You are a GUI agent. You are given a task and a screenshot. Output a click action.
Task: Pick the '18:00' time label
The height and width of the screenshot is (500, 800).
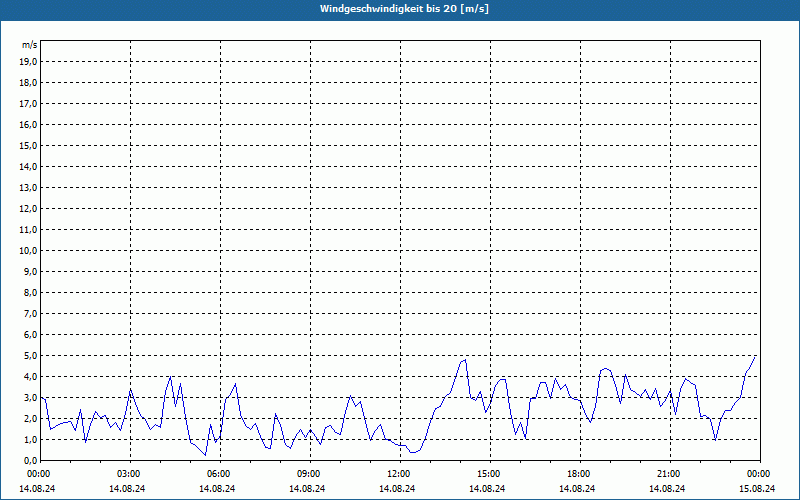click(579, 474)
